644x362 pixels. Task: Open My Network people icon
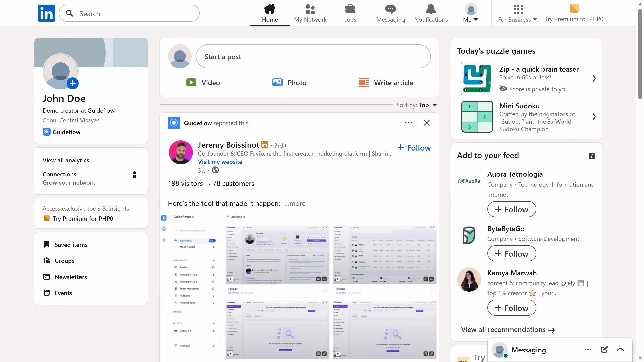[310, 9]
